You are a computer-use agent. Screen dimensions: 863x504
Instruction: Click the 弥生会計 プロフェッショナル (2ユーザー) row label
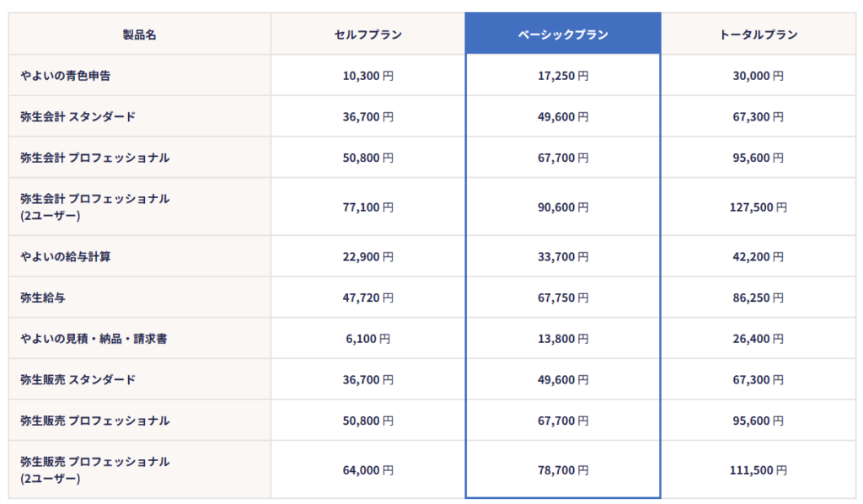click(95, 207)
